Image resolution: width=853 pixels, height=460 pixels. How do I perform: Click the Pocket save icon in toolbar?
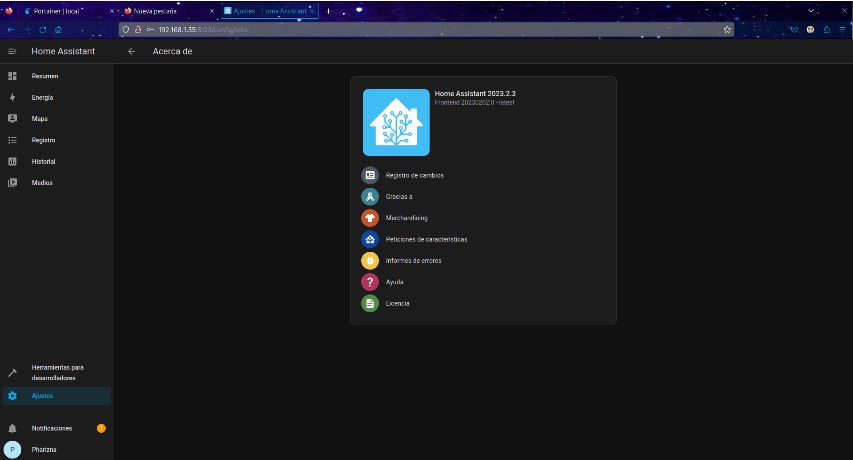pos(794,29)
